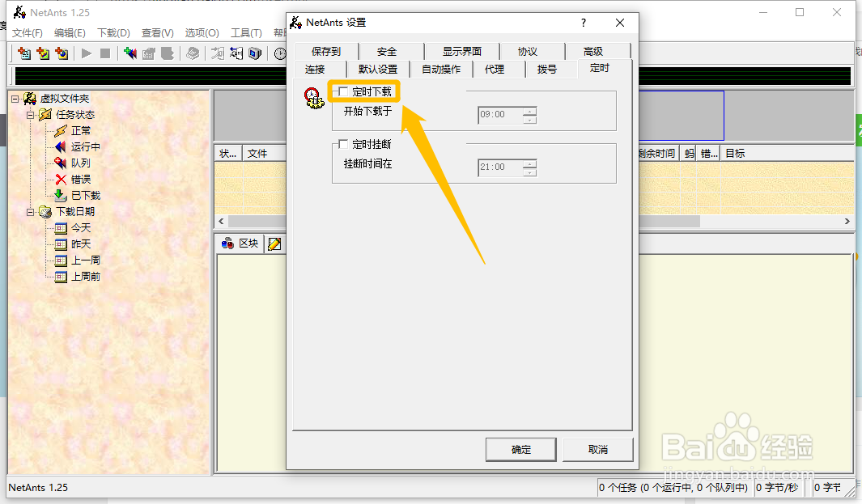Click the greyed telephone dial toolbar icon

coord(193,53)
